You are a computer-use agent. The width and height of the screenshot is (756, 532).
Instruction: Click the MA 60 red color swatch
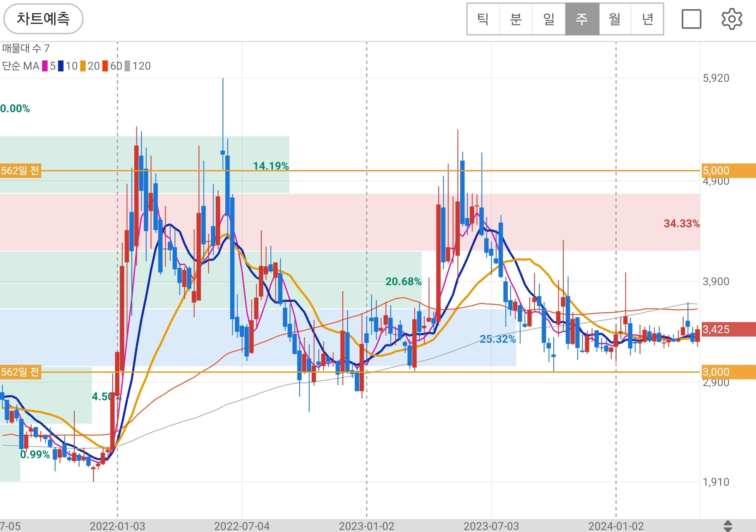105,66
